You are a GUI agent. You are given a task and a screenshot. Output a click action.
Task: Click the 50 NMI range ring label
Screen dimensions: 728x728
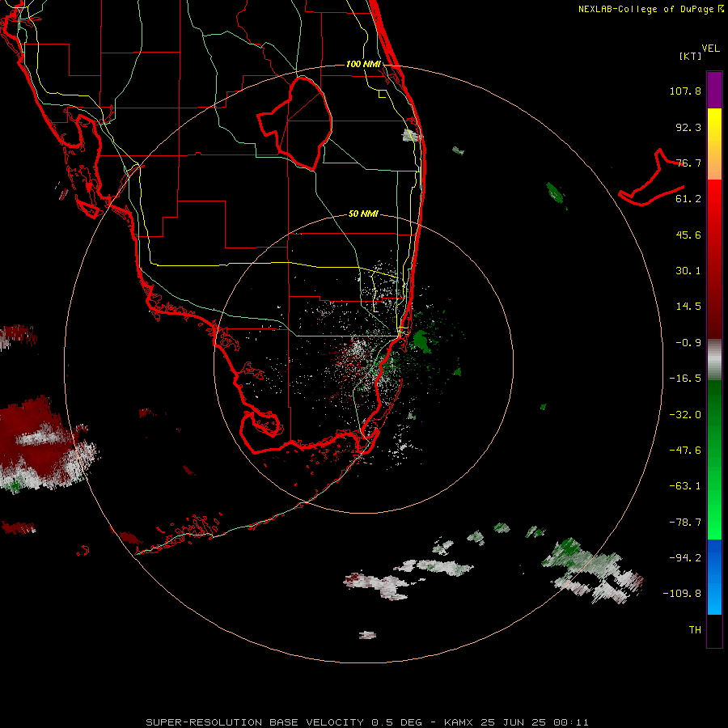(x=363, y=214)
